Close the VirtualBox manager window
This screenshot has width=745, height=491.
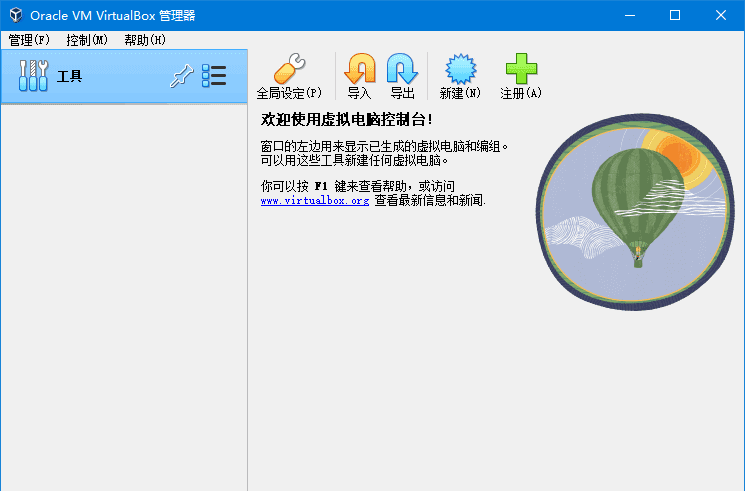click(721, 15)
